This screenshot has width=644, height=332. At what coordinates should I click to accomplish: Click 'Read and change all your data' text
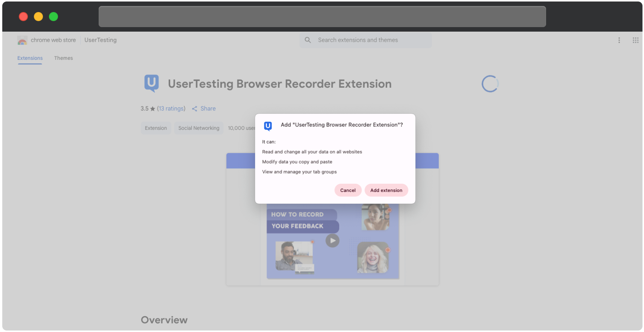(x=312, y=152)
